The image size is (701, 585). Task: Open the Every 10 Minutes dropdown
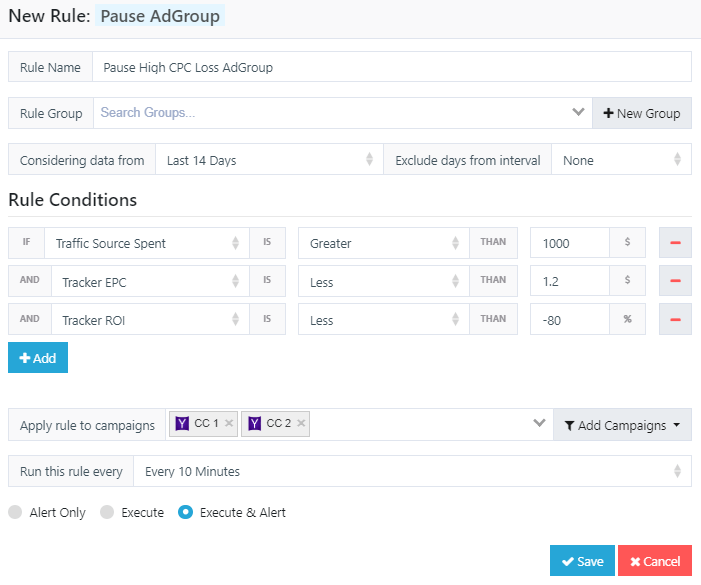point(412,471)
